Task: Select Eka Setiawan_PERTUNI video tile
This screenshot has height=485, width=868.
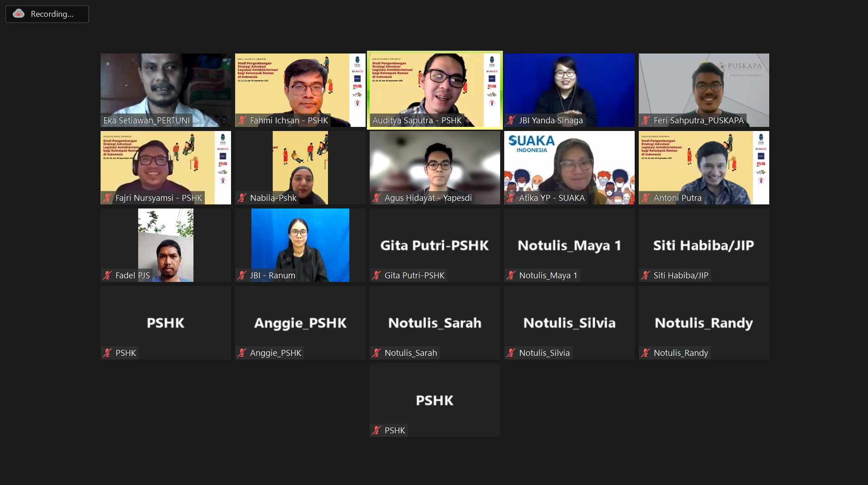Action: point(166,90)
